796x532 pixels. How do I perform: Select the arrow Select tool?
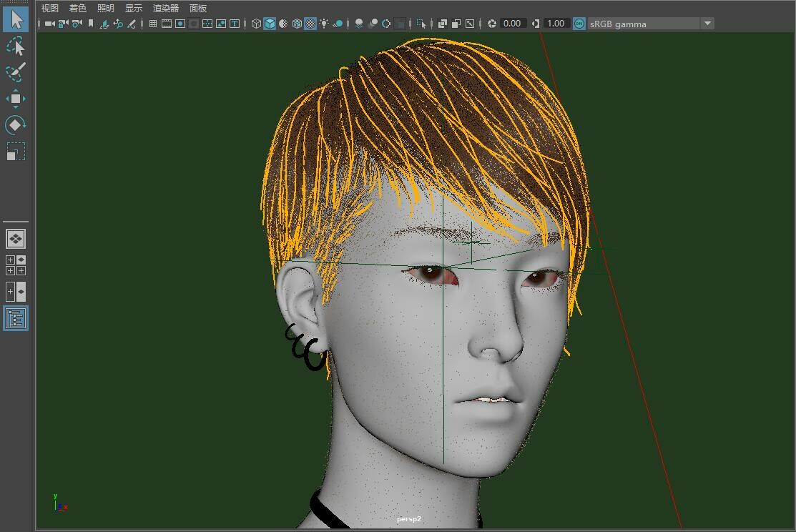[x=16, y=20]
